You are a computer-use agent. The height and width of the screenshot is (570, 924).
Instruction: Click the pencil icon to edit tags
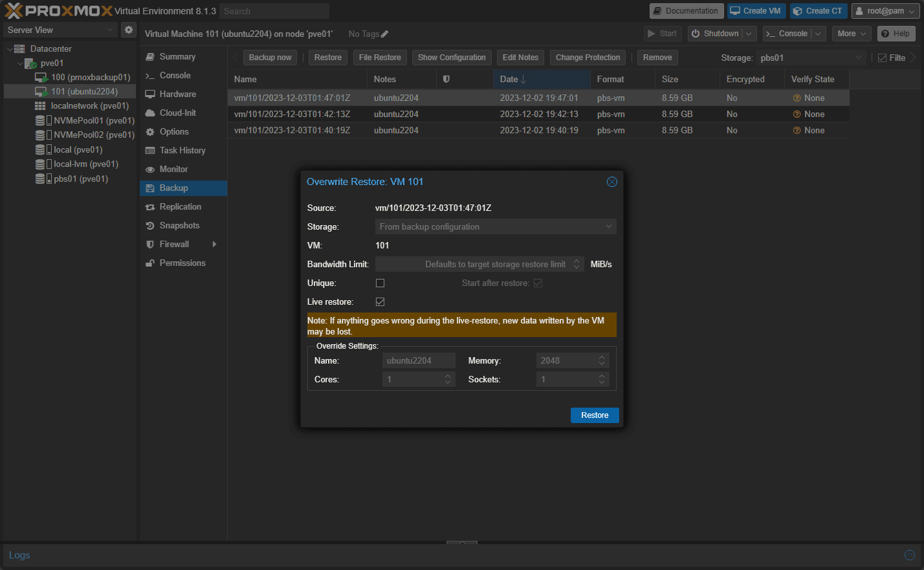(x=385, y=34)
